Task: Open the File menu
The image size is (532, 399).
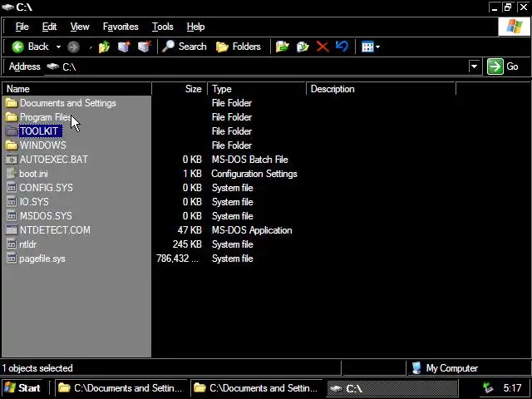Action: tap(22, 27)
